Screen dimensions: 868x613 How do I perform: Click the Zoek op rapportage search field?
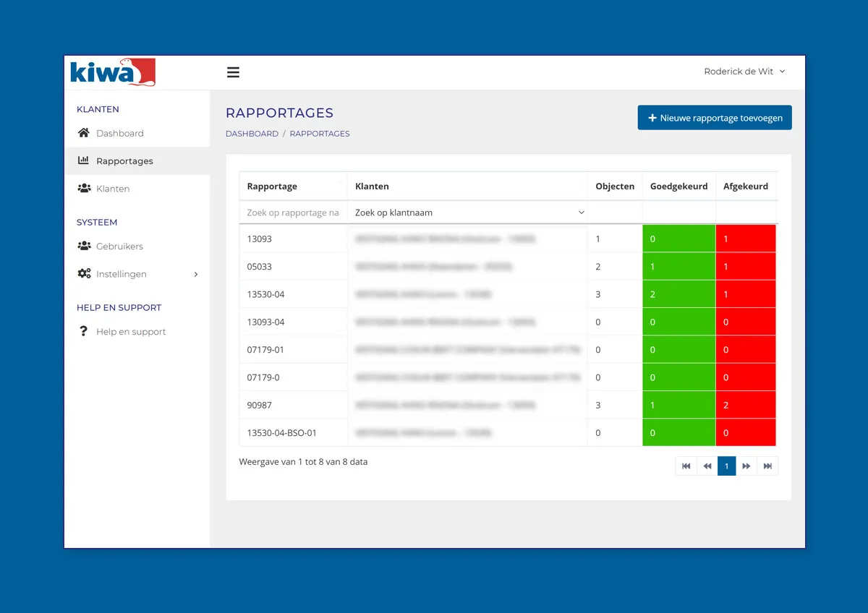point(293,212)
